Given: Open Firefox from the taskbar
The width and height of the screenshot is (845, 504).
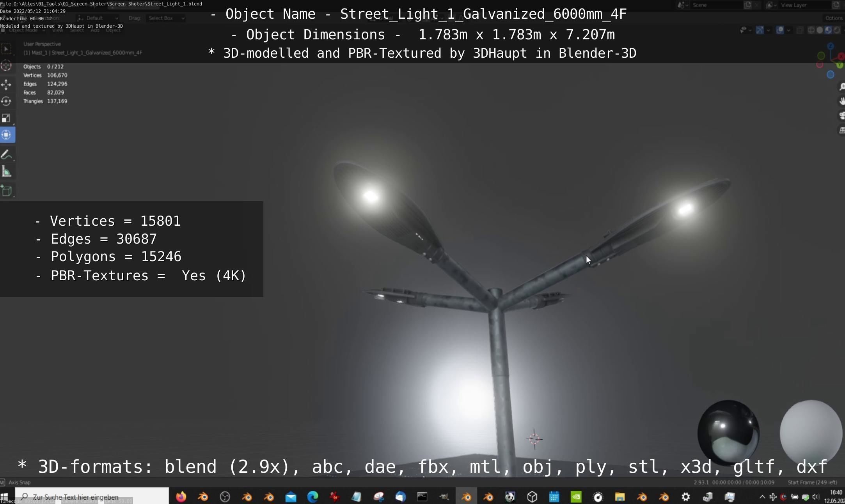Looking at the screenshot, I should pos(181,497).
